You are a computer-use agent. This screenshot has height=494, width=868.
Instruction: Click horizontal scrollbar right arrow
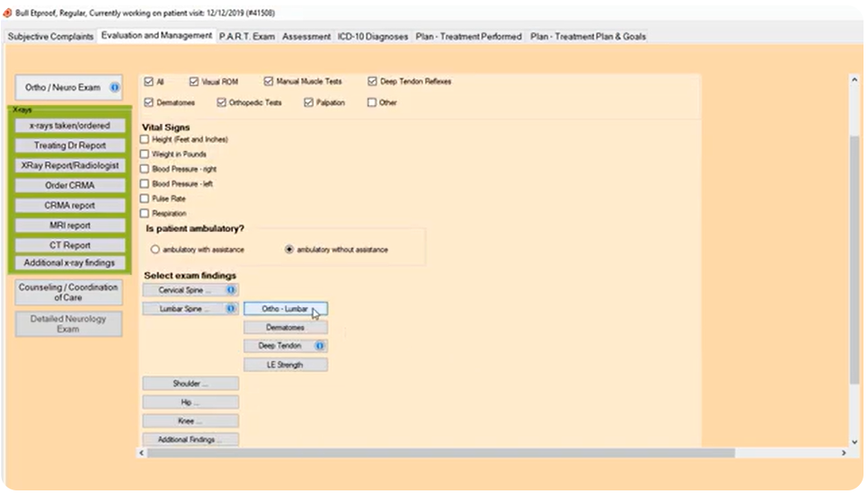(844, 453)
